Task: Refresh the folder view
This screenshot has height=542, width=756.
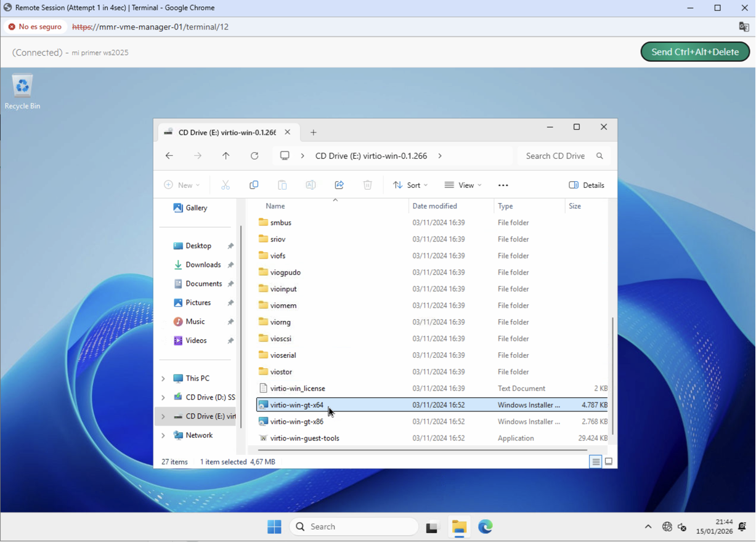Action: tap(254, 156)
